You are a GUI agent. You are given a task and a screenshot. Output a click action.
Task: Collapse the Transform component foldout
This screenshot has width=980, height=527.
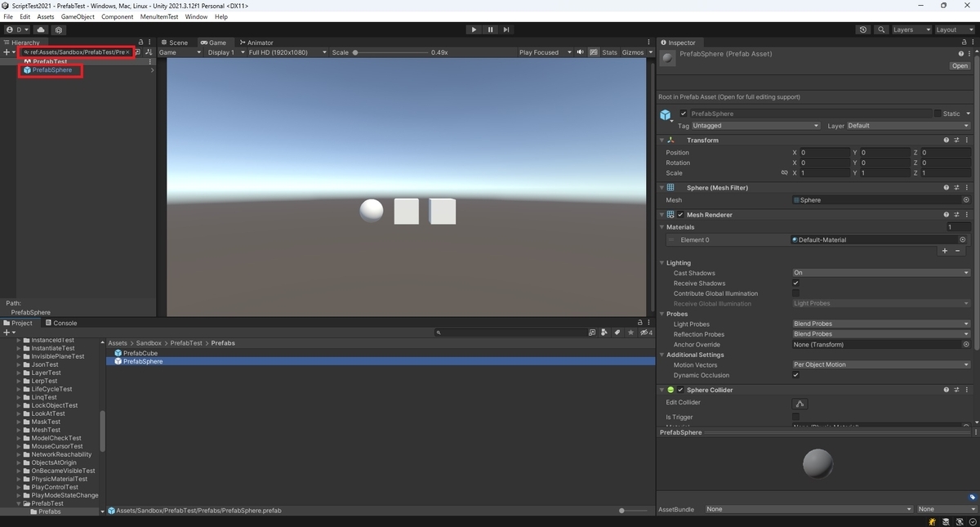662,141
